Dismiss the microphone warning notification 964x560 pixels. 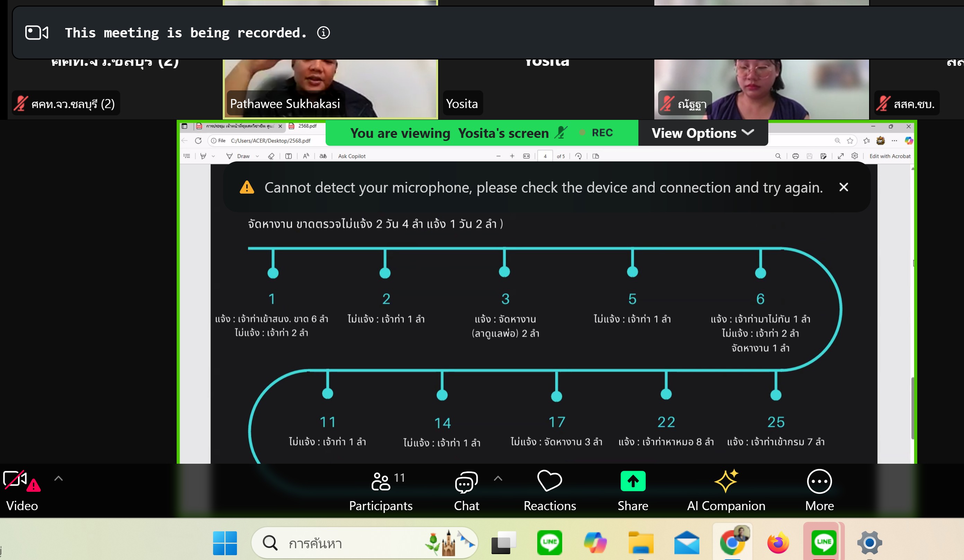(843, 187)
